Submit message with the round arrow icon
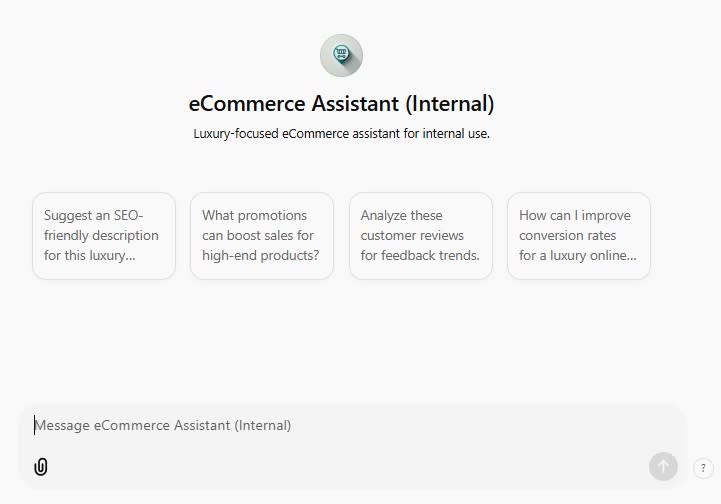This screenshot has height=504, width=721. pyautogui.click(x=663, y=466)
